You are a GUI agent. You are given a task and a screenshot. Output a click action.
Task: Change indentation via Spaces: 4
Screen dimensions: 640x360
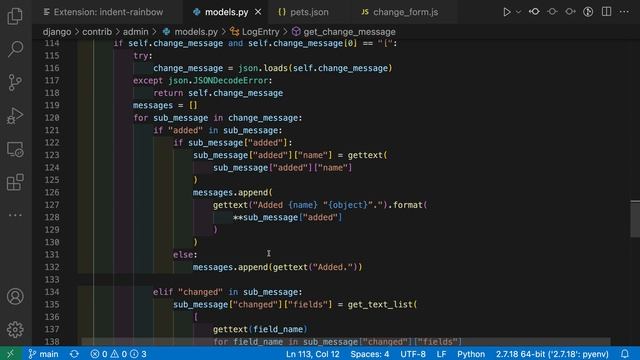click(370, 354)
